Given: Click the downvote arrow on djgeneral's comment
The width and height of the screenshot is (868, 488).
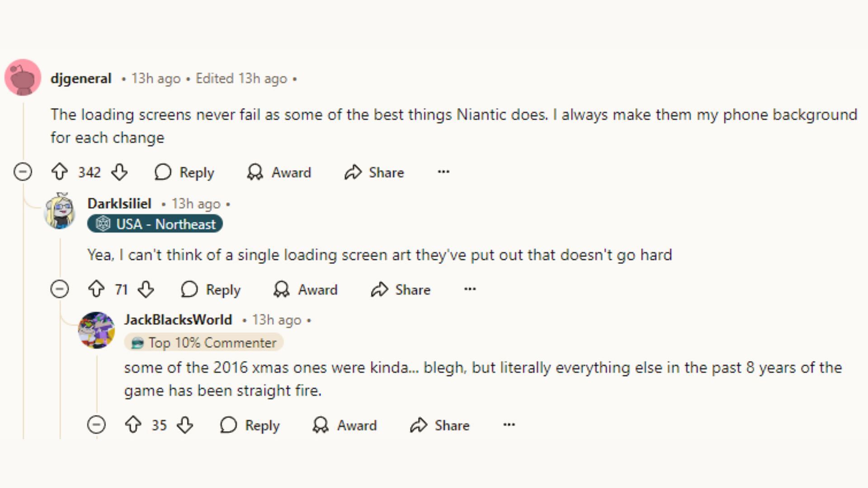Looking at the screenshot, I should point(118,172).
